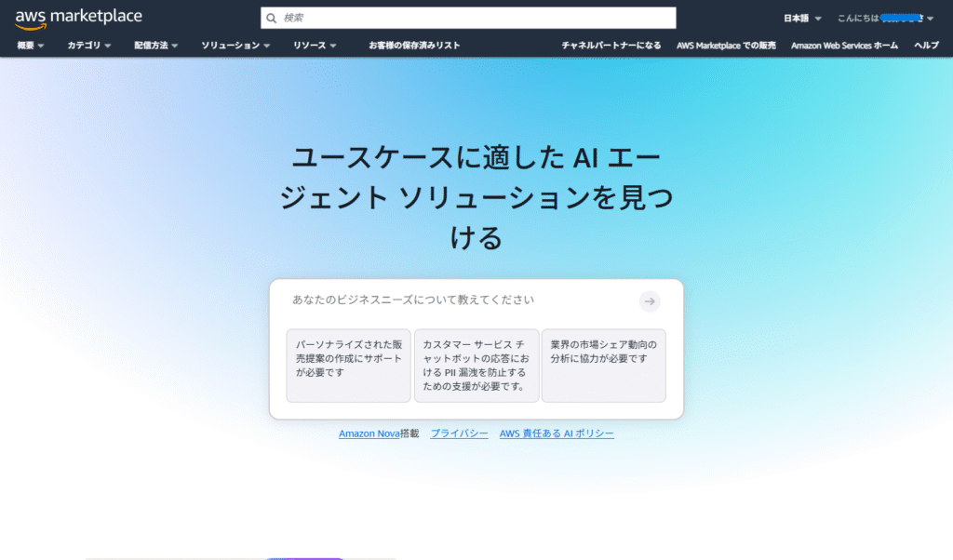This screenshot has width=953, height=560.
Task: Open the ヘルプ menu item
Action: point(926,46)
